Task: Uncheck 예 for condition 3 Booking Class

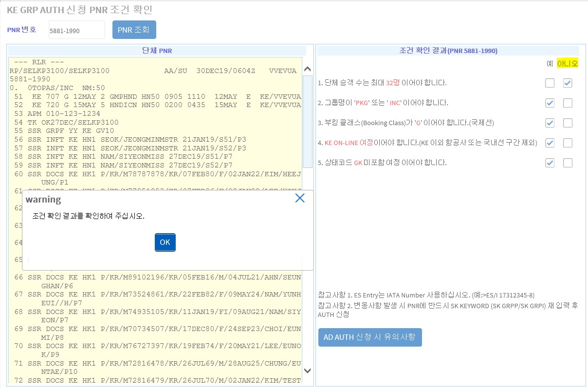Action: (x=550, y=123)
